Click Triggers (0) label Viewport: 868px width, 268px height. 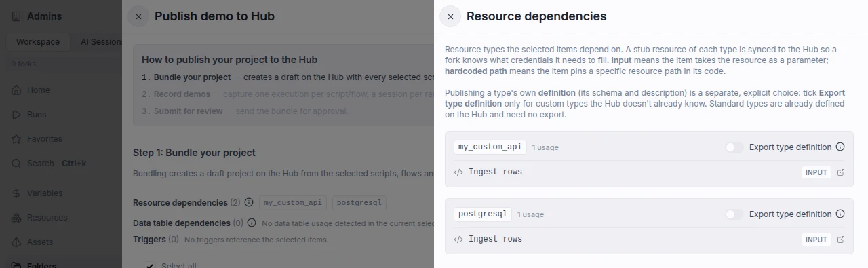[156, 240]
